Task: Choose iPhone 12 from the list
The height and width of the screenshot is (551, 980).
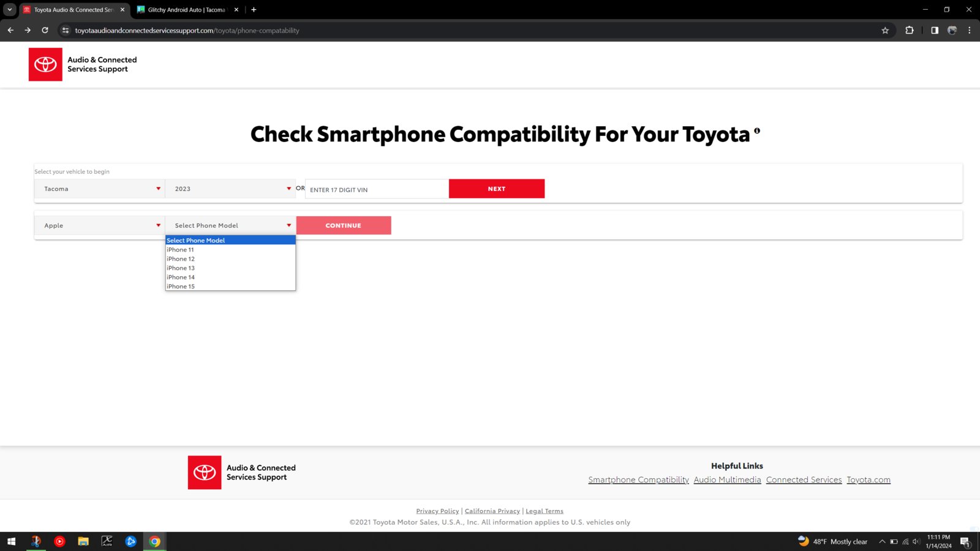Action: (230, 259)
